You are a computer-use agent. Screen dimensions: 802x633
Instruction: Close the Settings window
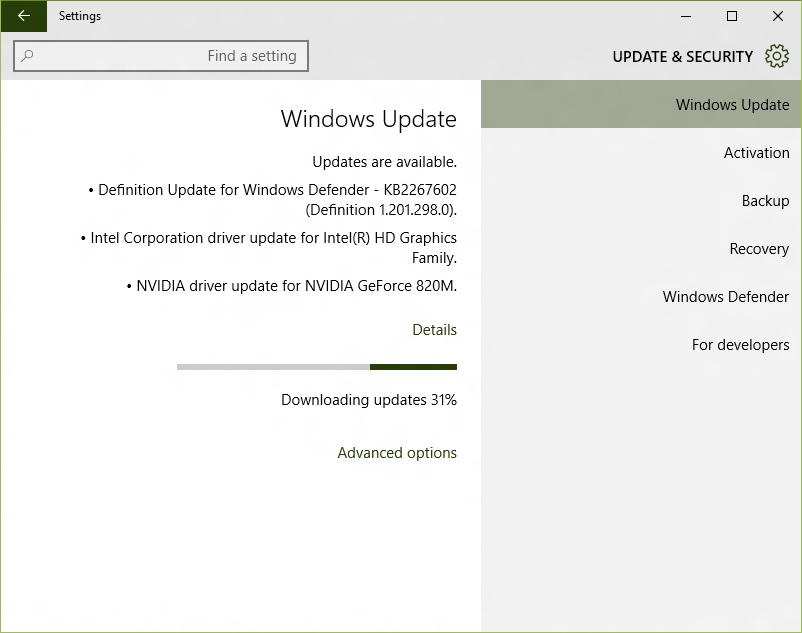(x=778, y=16)
